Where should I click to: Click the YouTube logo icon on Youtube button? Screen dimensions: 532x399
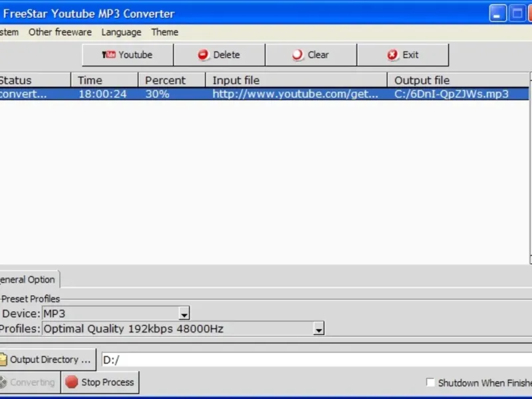pyautogui.click(x=109, y=55)
